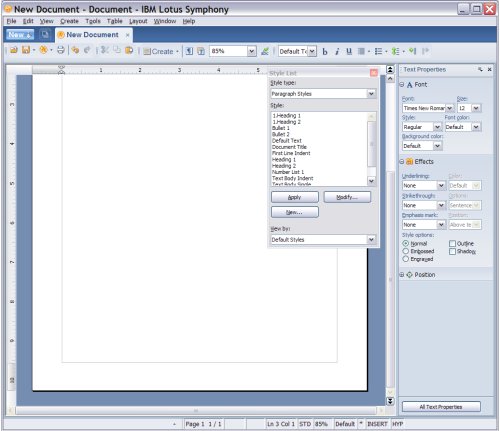
Task: Click the Redo toolbar icon
Action: [87, 50]
